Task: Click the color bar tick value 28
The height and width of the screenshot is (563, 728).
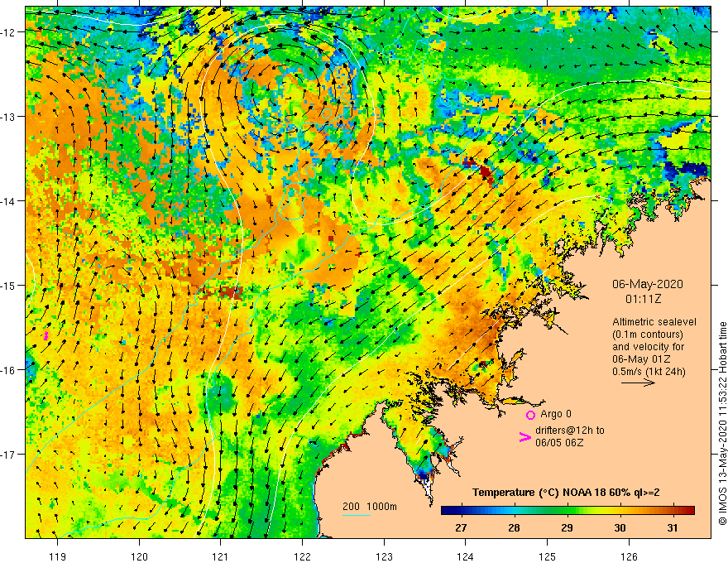Action: coord(514,528)
